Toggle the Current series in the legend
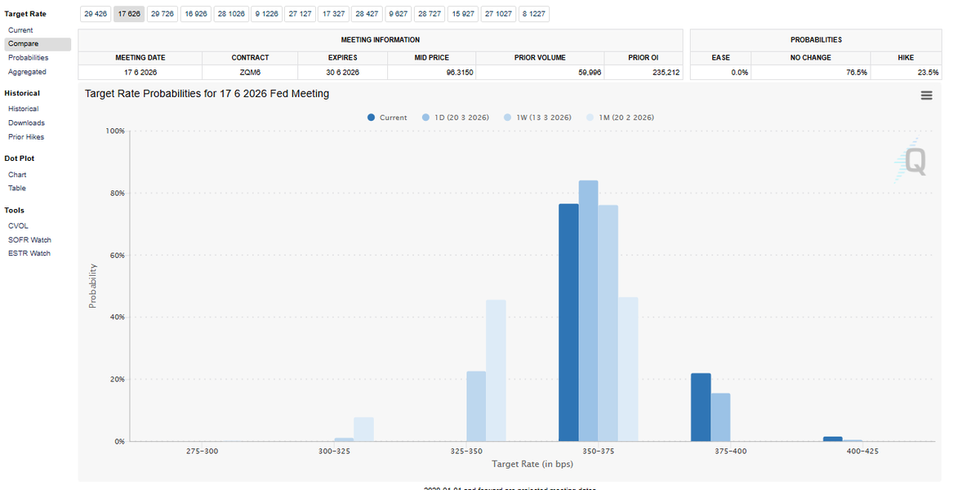The width and height of the screenshot is (980, 490). tap(387, 118)
